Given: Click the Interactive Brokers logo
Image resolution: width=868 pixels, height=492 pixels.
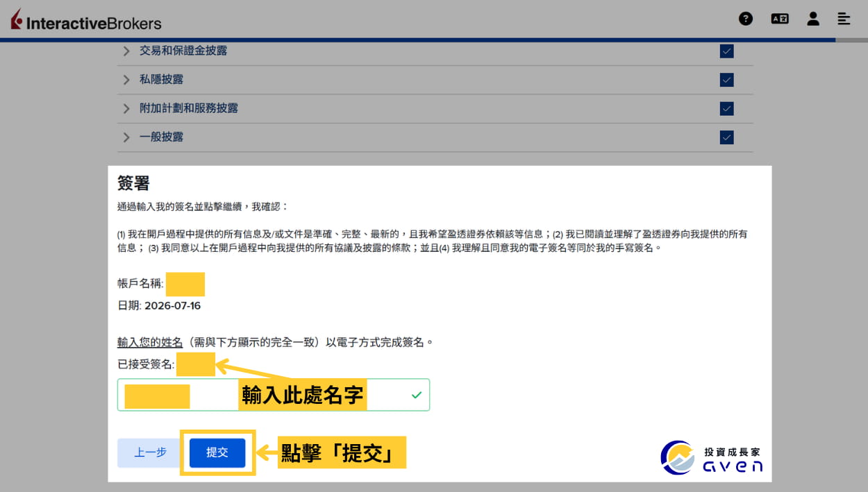Looking at the screenshot, I should [x=86, y=21].
